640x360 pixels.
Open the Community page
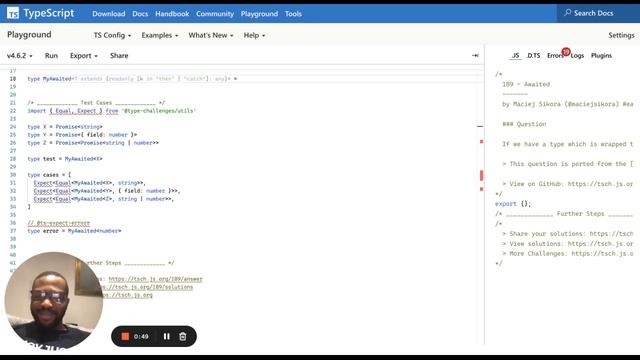(x=215, y=14)
